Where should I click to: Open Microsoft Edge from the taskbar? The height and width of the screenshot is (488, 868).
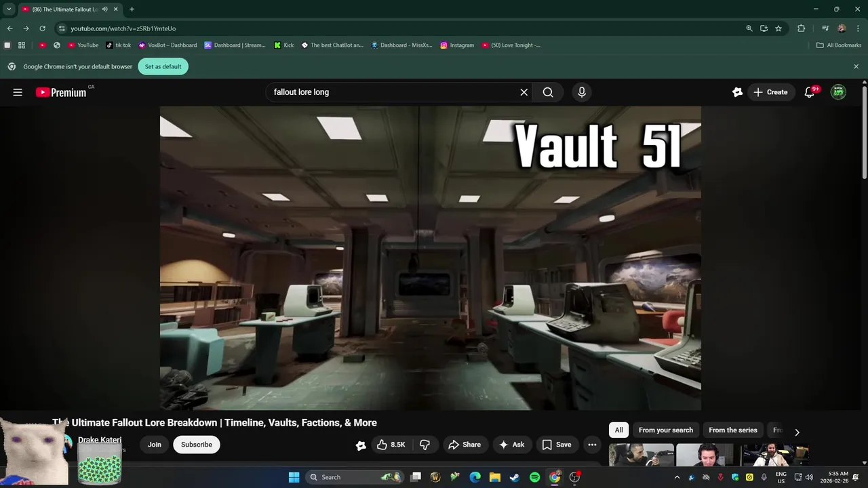point(475,477)
